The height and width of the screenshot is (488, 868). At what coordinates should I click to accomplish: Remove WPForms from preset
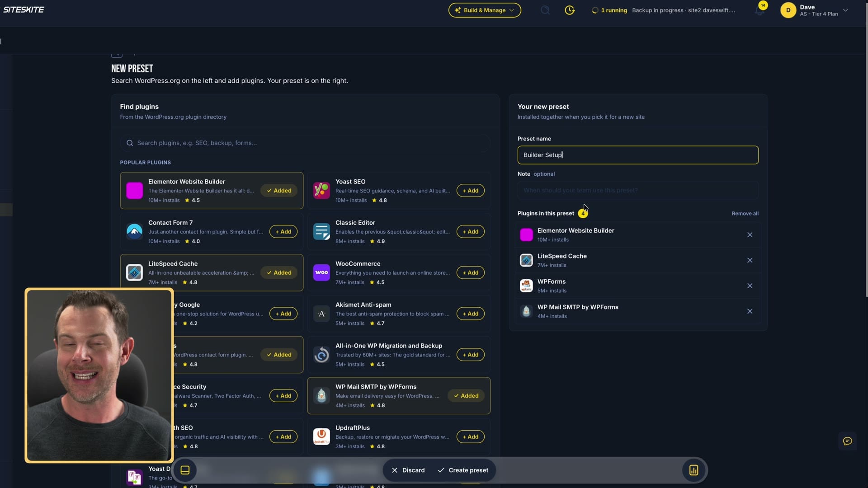[x=750, y=286]
